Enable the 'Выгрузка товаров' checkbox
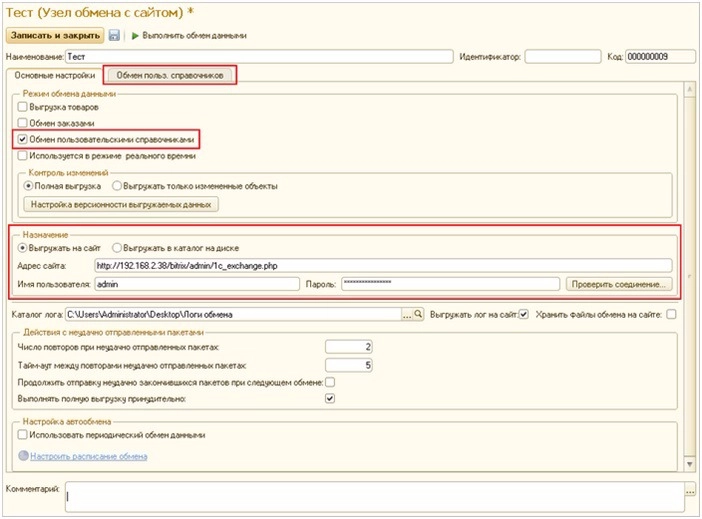Screen dimensions: 702x519 click(x=22, y=106)
